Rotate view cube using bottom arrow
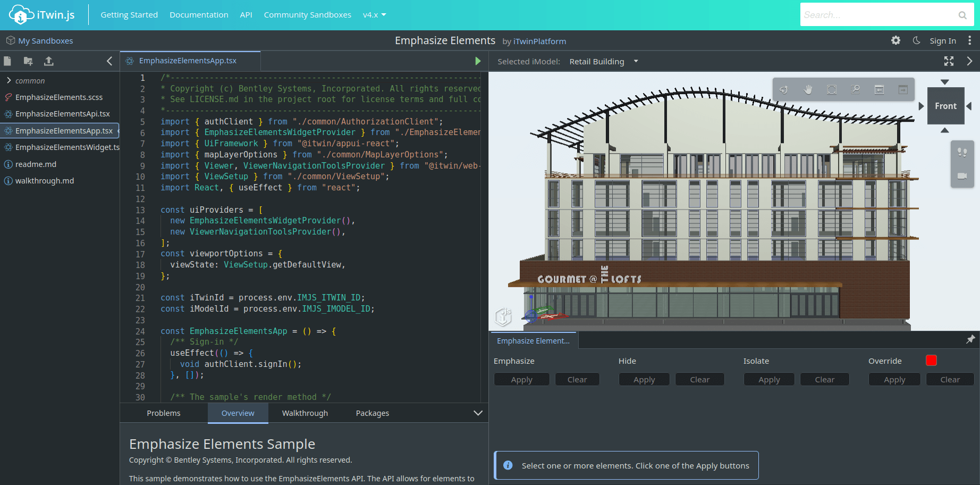Viewport: 980px width, 485px height. click(x=945, y=130)
